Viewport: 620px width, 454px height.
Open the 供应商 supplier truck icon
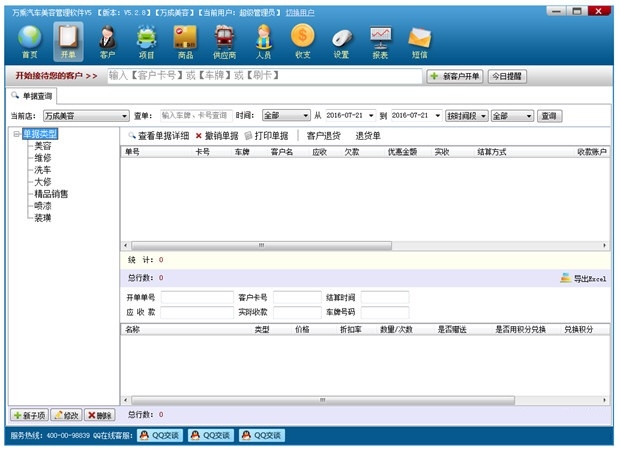point(224,42)
